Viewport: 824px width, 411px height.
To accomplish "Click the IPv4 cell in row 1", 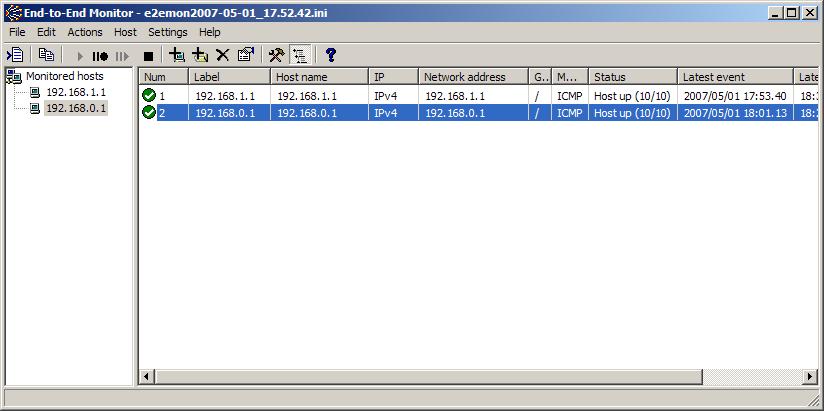I will pos(386,96).
